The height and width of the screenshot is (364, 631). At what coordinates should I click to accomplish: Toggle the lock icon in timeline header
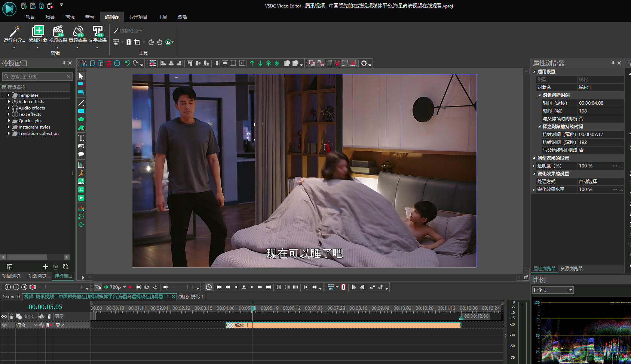pyautogui.click(x=12, y=317)
